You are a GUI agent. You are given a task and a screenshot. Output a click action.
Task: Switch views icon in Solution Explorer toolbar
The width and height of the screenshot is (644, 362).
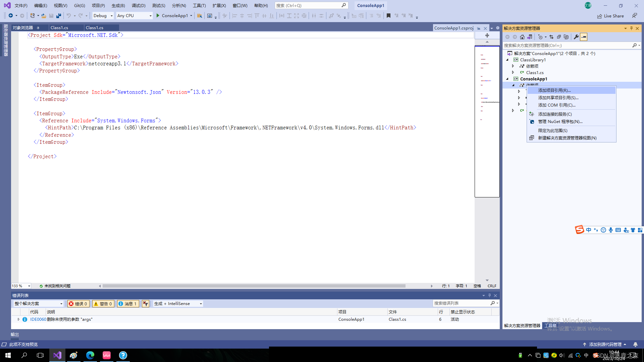pos(530,37)
